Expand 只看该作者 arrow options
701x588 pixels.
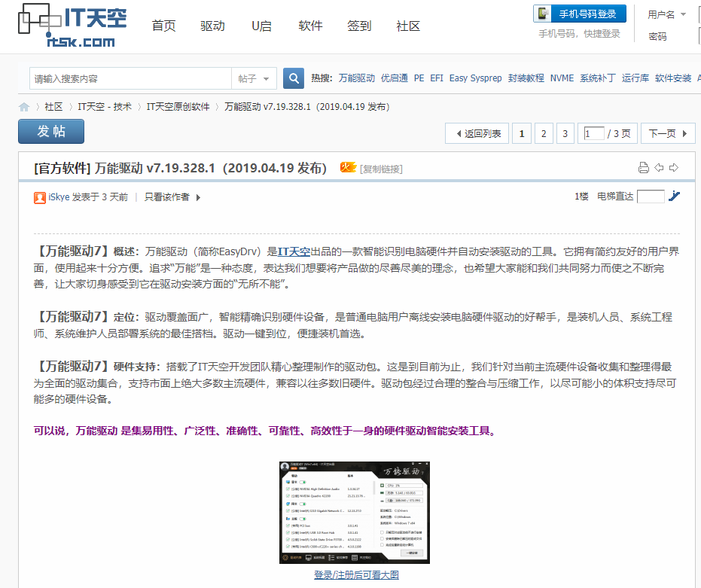pos(198,198)
